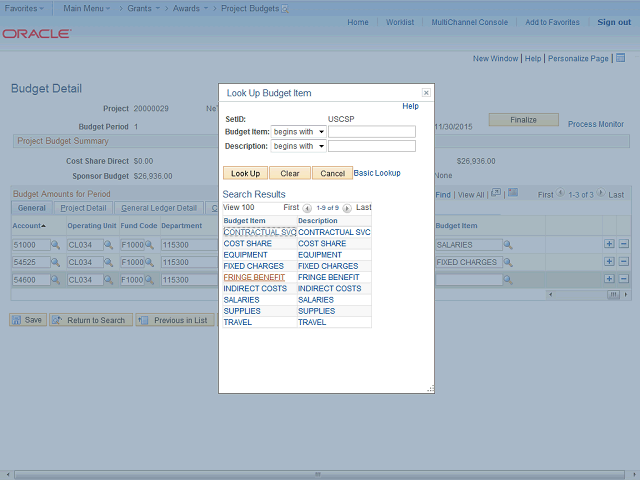Select FRINGE BENEFIT from search results
Image resolution: width=640 pixels, height=480 pixels.
254,277
